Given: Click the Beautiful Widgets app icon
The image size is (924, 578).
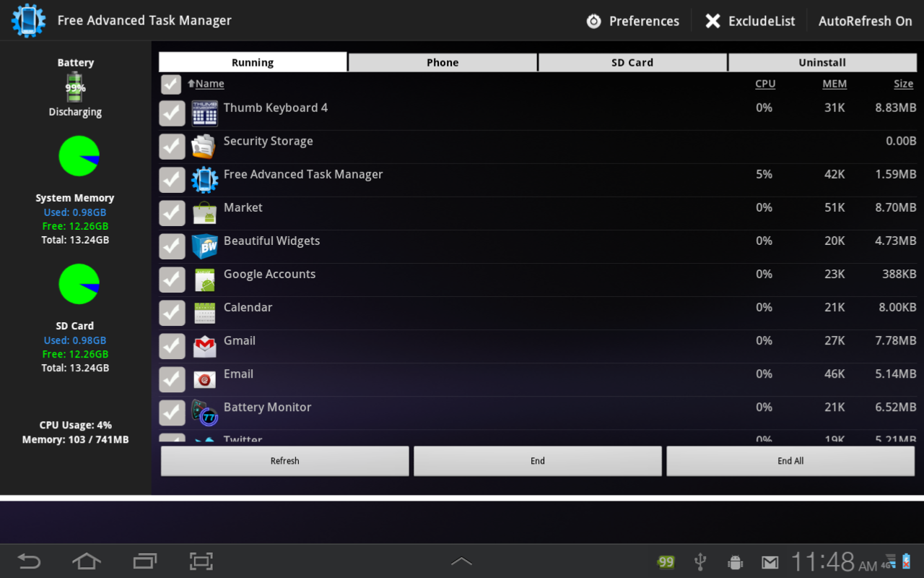Looking at the screenshot, I should coord(205,246).
